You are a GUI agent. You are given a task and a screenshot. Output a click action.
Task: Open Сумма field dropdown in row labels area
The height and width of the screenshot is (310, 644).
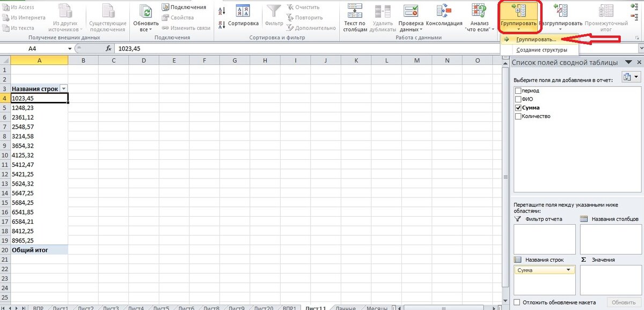click(x=568, y=270)
